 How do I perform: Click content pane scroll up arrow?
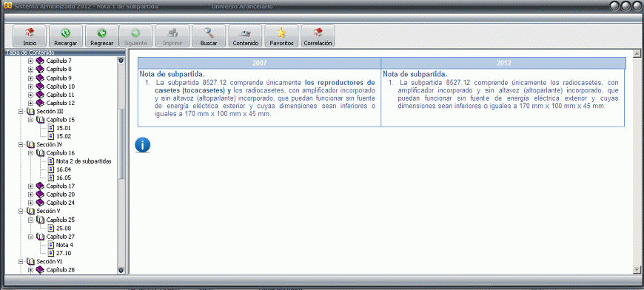[x=637, y=53]
